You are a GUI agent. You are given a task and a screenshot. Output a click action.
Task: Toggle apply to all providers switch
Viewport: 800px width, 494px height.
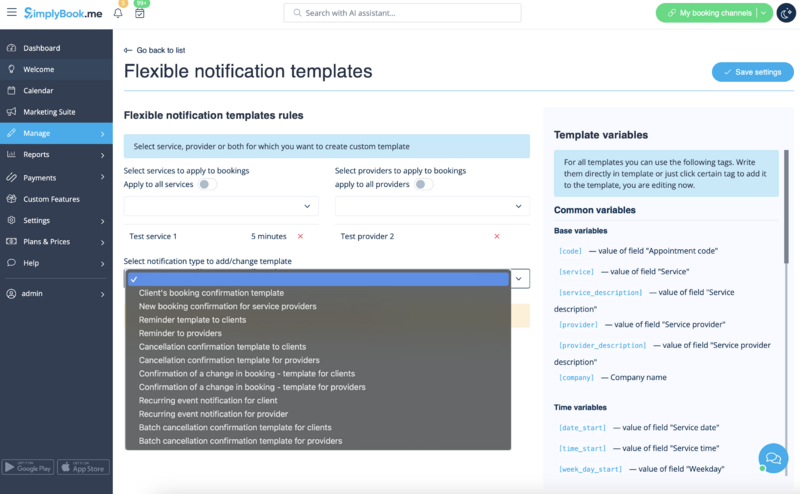[x=423, y=184]
